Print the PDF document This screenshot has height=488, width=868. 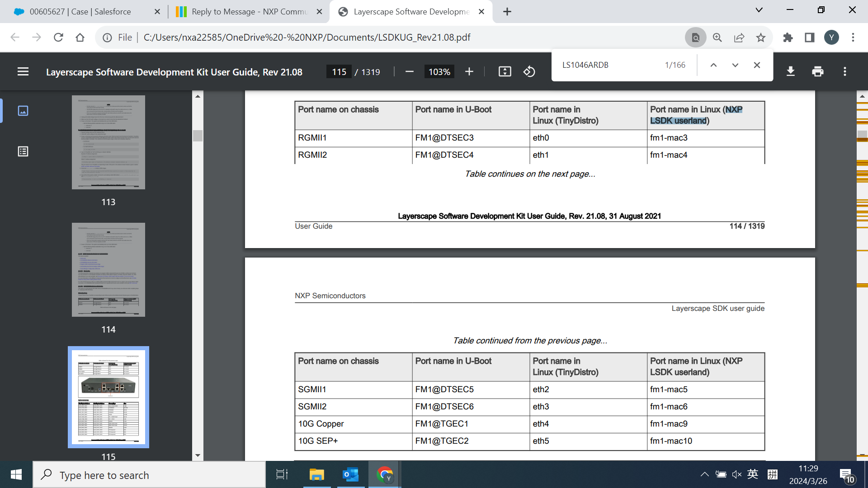817,71
